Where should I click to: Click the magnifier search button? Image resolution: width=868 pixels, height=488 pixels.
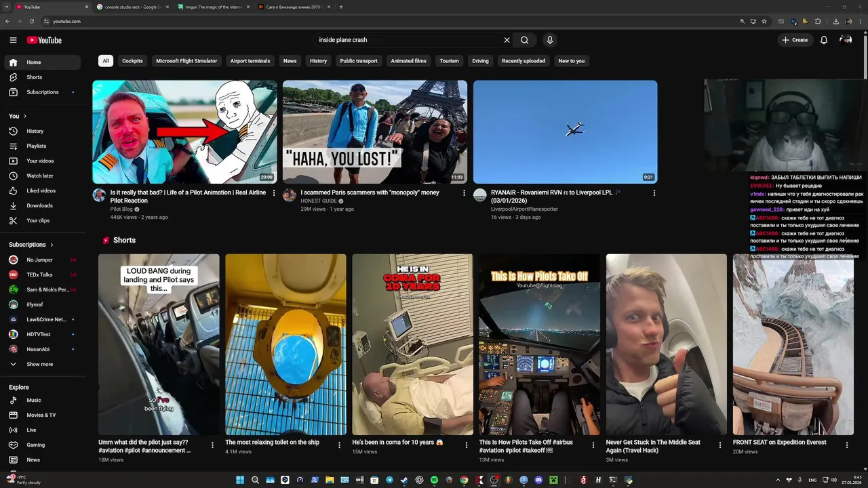tap(524, 40)
